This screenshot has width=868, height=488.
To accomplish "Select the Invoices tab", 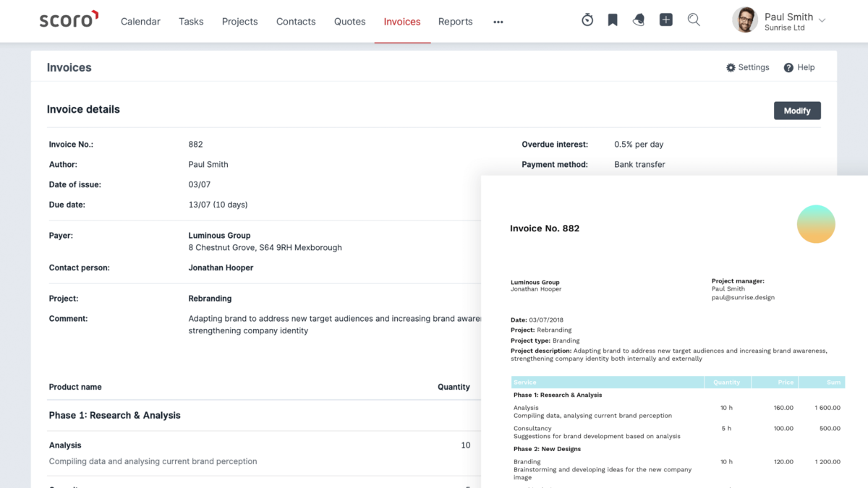I will click(x=402, y=22).
